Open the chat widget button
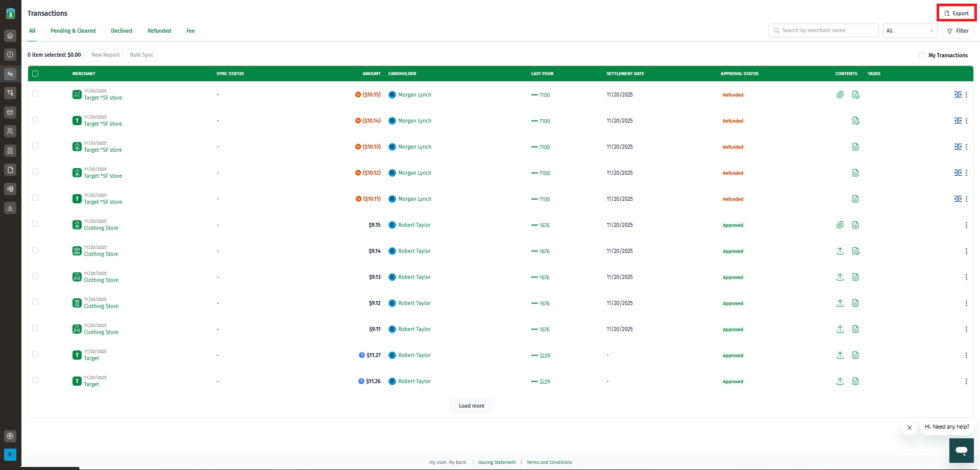The height and width of the screenshot is (470, 980). pos(962,450)
